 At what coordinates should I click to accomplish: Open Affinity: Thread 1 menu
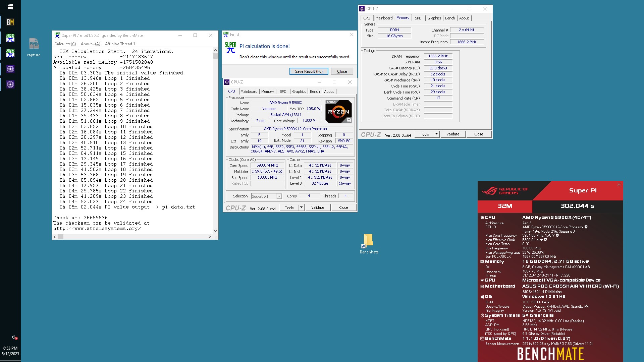pos(120,44)
